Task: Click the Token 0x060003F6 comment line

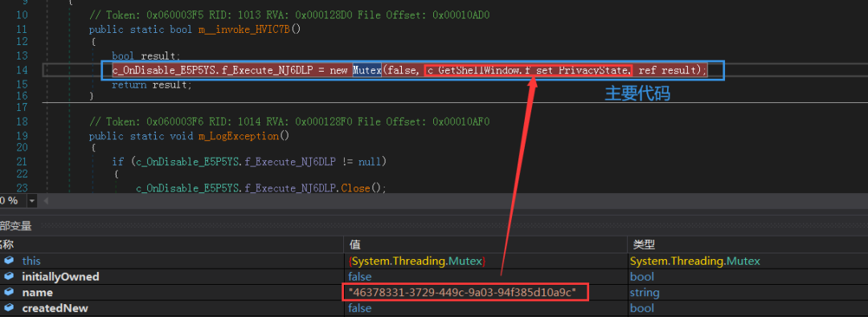Action: (x=289, y=121)
